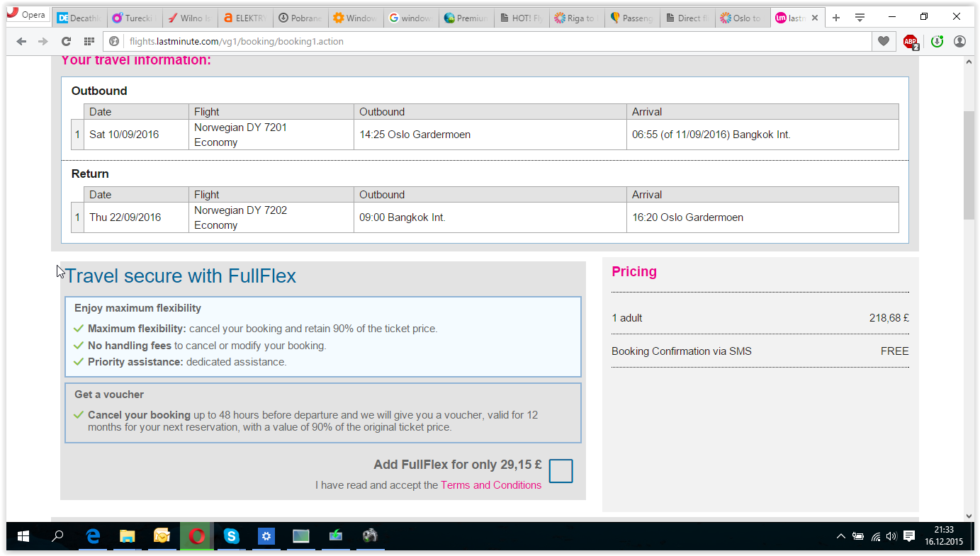This screenshot has height=556, width=980.
Task: Switch to the Riga to tab
Action: (576, 18)
